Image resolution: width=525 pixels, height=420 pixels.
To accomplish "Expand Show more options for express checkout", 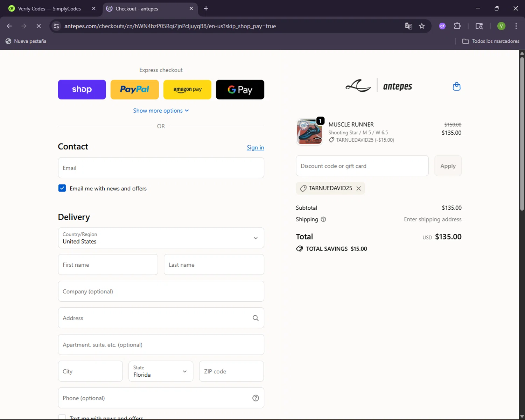I will 161,111.
